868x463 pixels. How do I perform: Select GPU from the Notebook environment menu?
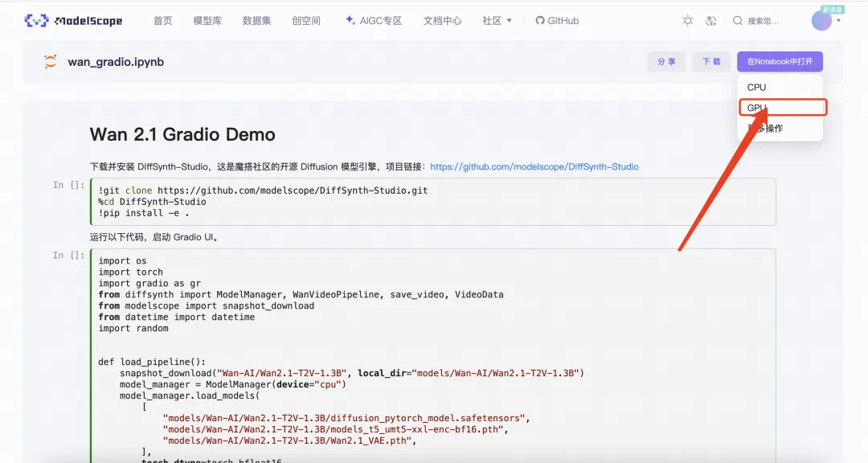[x=757, y=107]
